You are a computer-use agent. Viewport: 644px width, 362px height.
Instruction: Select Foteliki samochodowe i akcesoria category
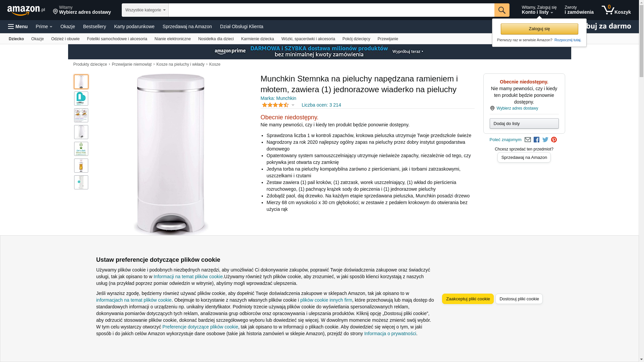pos(117,39)
